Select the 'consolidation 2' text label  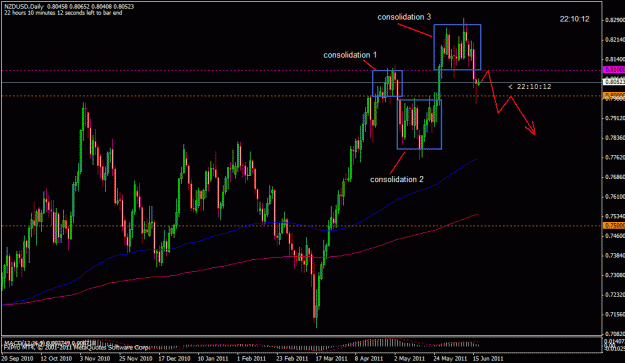click(397, 179)
